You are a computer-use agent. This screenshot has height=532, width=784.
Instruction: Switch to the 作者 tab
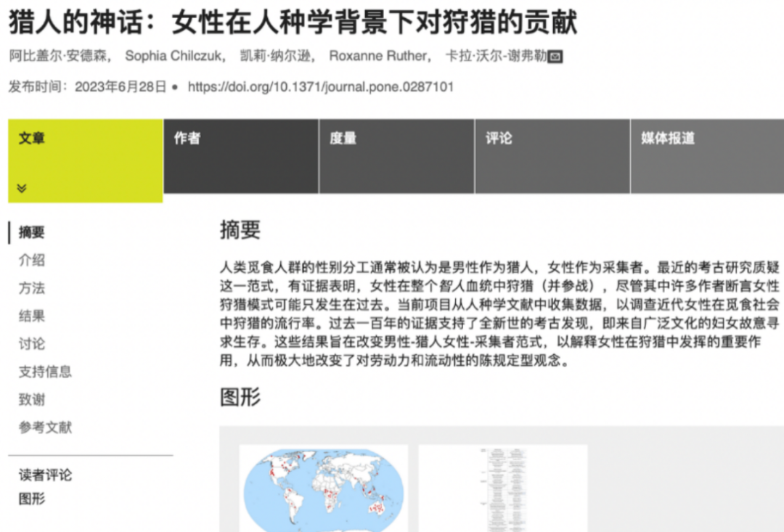pos(241,156)
